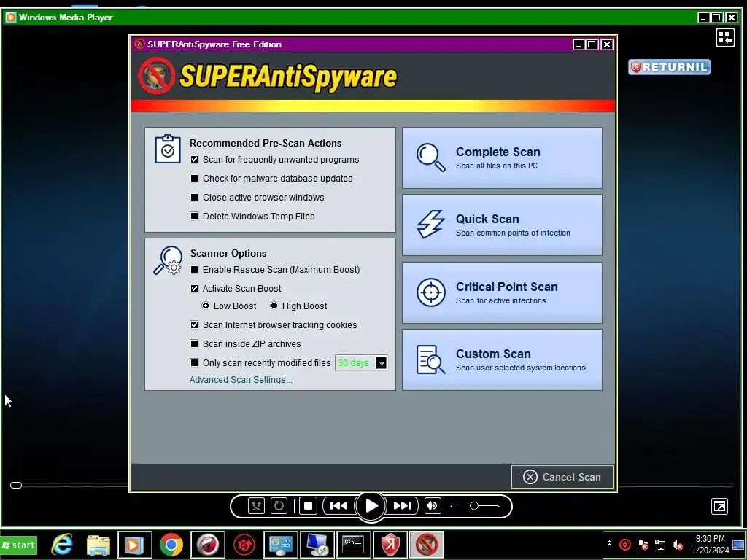Screen dimensions: 747x560
Task: Switch Media Player to library view
Action: [725, 38]
